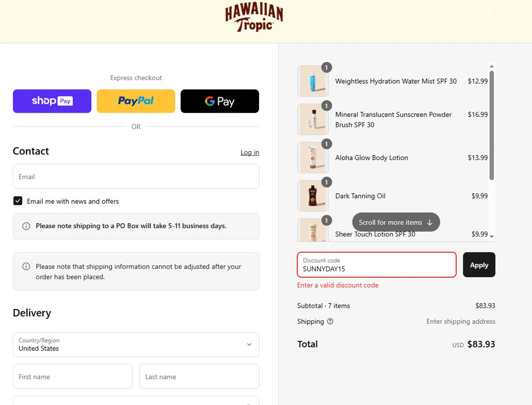The width and height of the screenshot is (532, 405).
Task: Click the Subtotal 7 items label
Action: pyautogui.click(x=323, y=306)
